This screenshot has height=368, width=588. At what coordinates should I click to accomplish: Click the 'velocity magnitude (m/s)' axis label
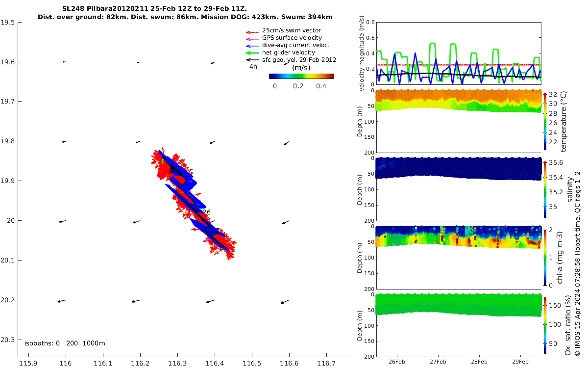click(362, 53)
